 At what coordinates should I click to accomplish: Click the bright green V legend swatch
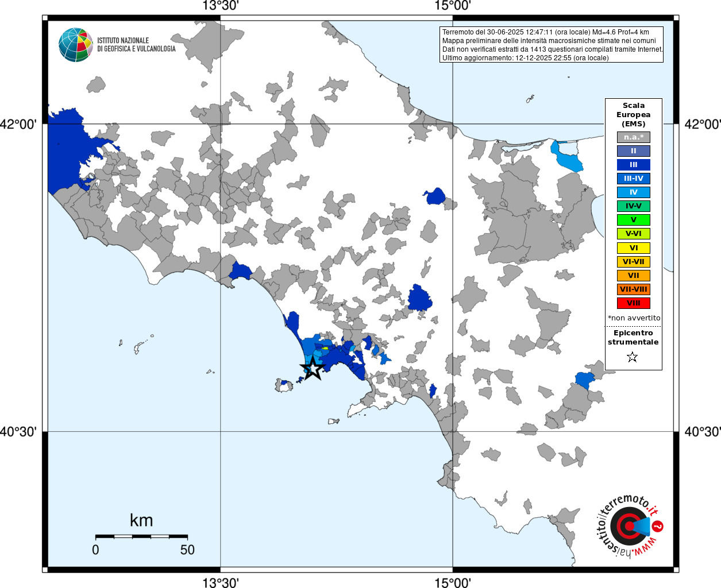(633, 220)
